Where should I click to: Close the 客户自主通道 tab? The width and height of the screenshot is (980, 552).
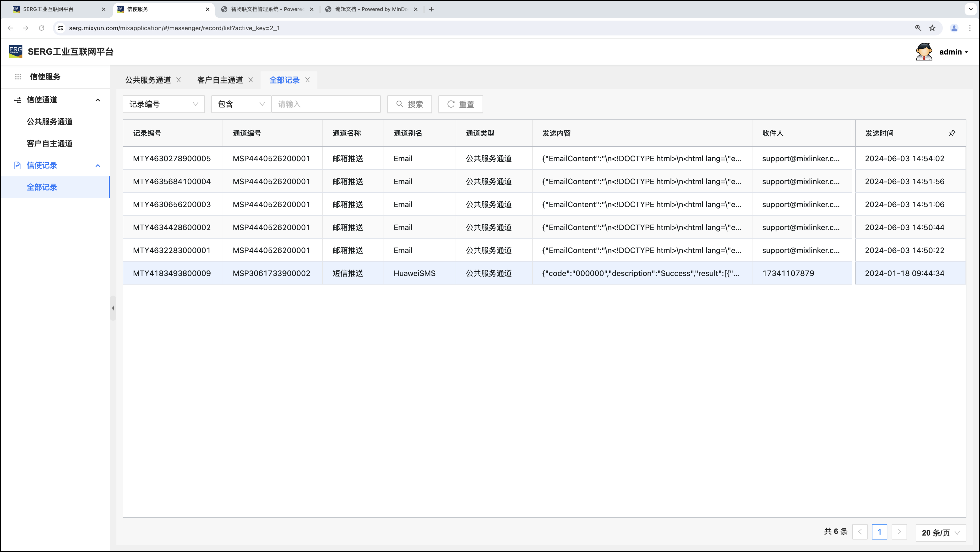pos(251,80)
